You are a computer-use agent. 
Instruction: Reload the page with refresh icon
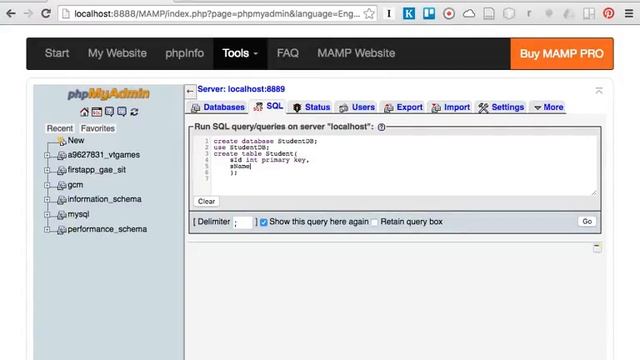point(46,13)
